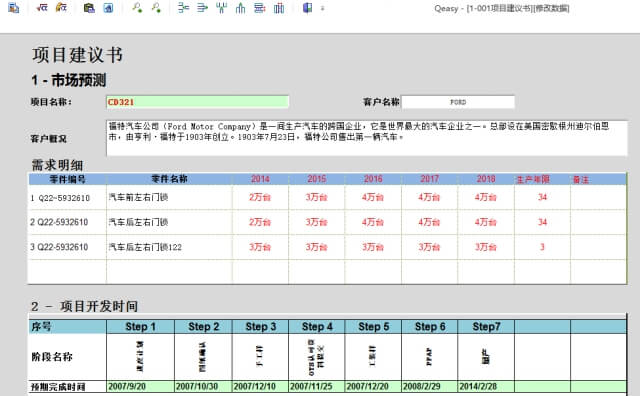Click the vertical bars distribute icon
Viewport: 640px width, 396px height.
[279, 8]
